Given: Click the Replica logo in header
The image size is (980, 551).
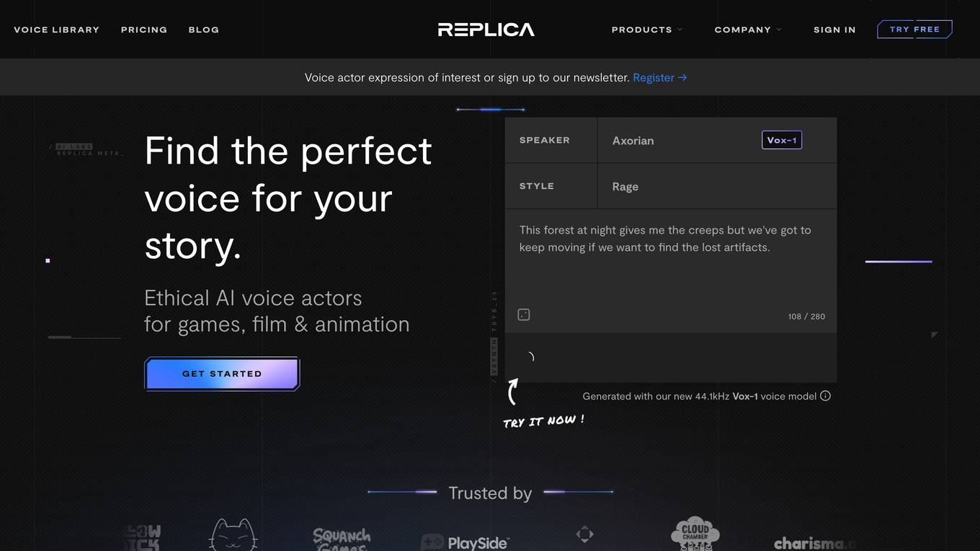Looking at the screenshot, I should click(x=486, y=30).
